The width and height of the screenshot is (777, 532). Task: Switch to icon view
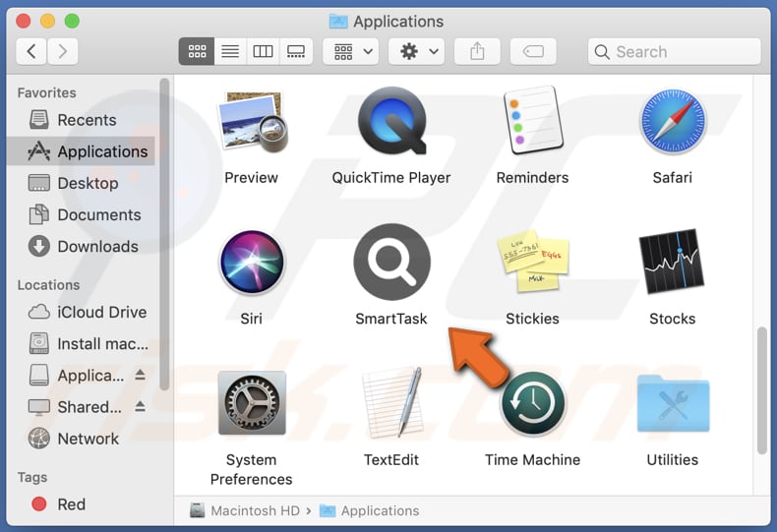tap(197, 51)
